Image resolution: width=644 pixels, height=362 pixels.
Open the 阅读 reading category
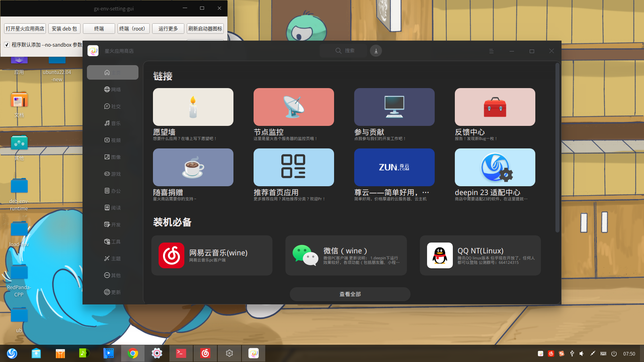point(113,208)
